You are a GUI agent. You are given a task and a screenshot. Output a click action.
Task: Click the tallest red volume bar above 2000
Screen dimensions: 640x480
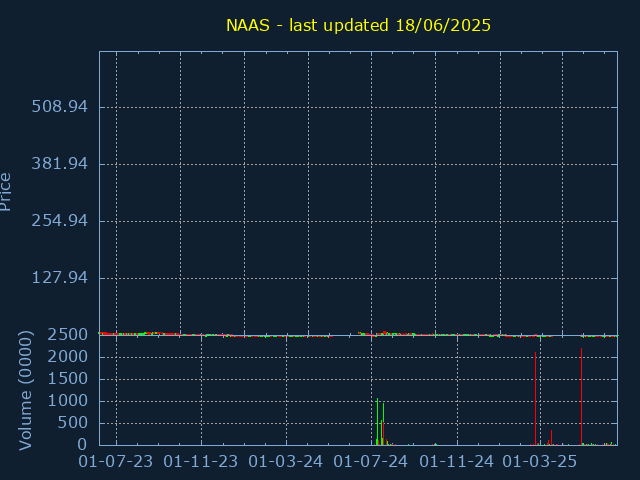click(x=582, y=396)
